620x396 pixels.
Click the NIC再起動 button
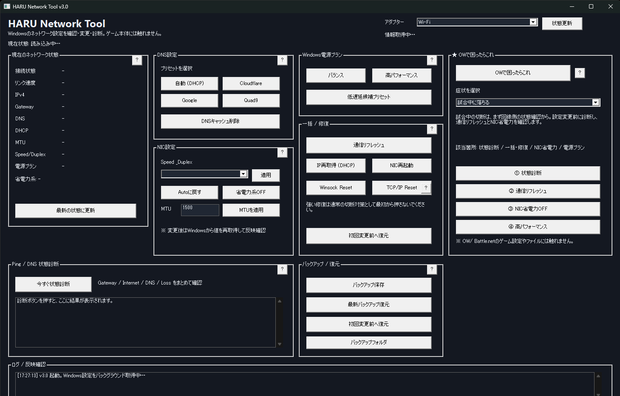tap(401, 165)
